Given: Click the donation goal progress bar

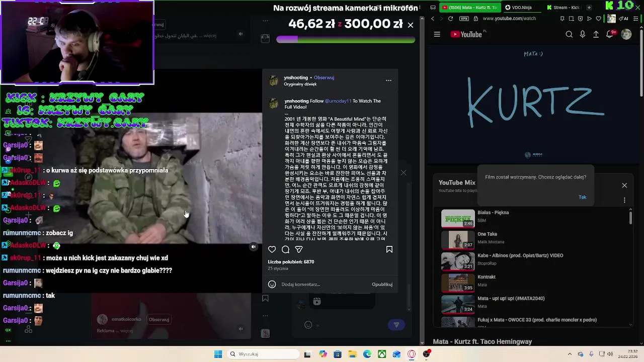Looking at the screenshot, I should (346, 39).
